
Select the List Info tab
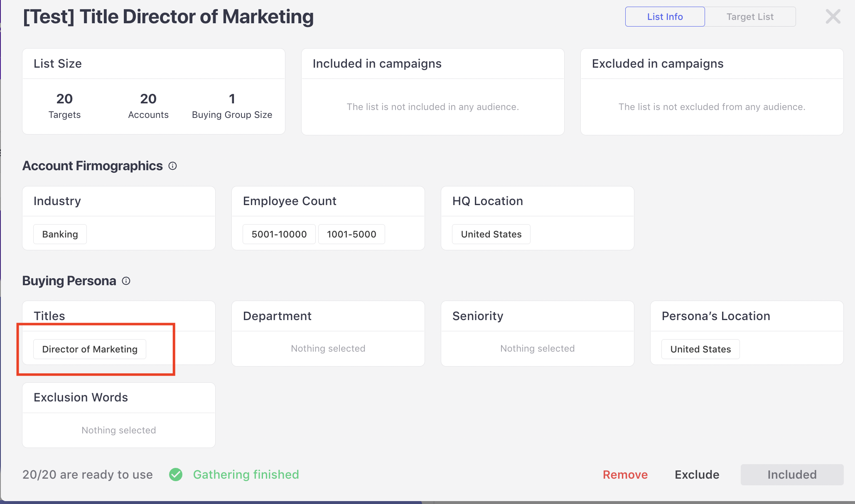(x=665, y=17)
